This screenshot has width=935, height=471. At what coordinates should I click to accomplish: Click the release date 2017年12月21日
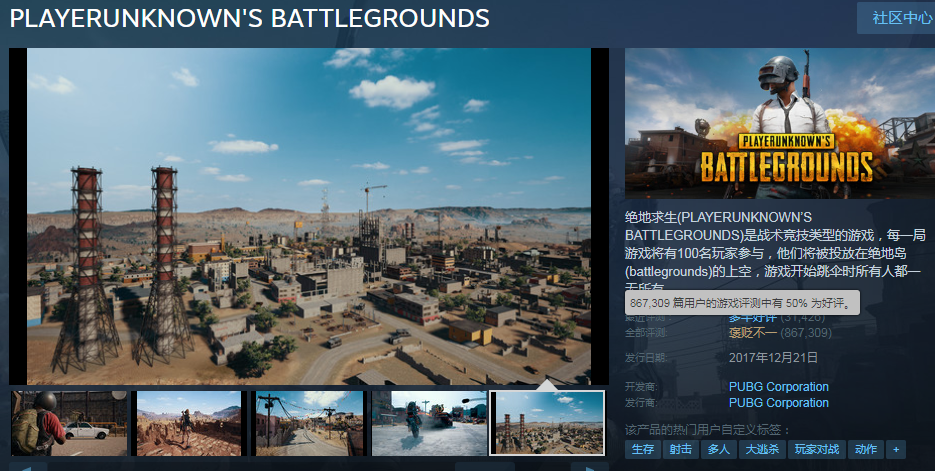773,358
